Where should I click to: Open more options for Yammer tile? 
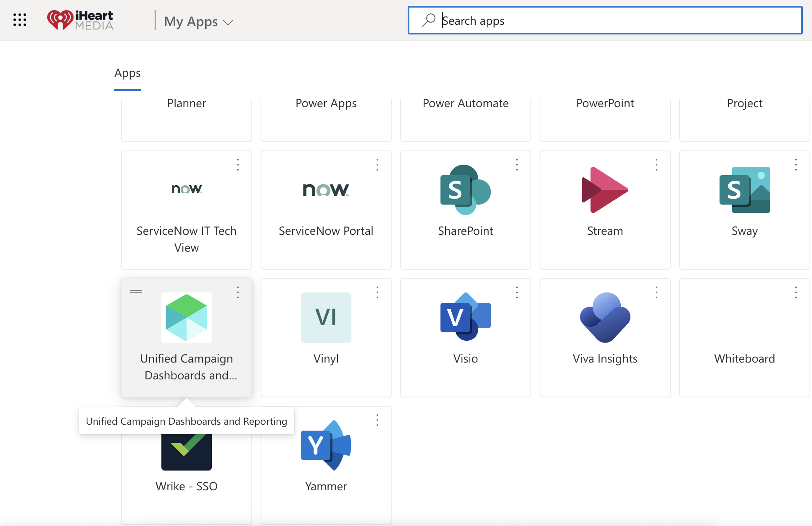377,420
